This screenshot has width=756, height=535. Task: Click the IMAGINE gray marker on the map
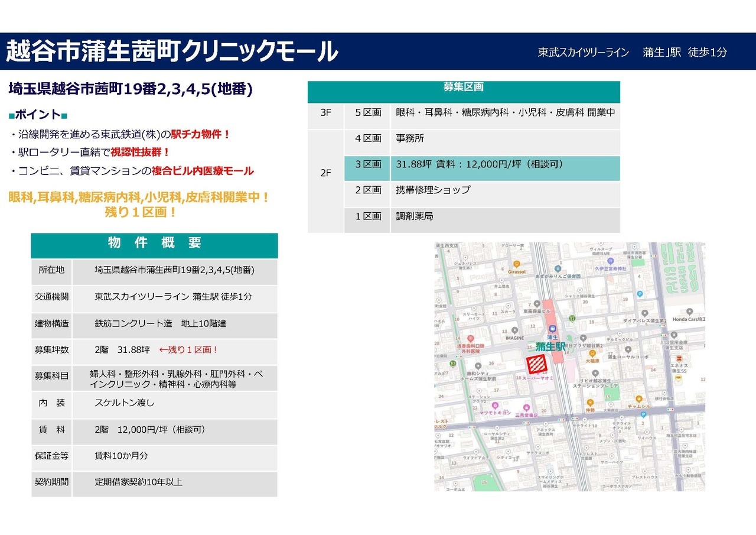point(514,330)
